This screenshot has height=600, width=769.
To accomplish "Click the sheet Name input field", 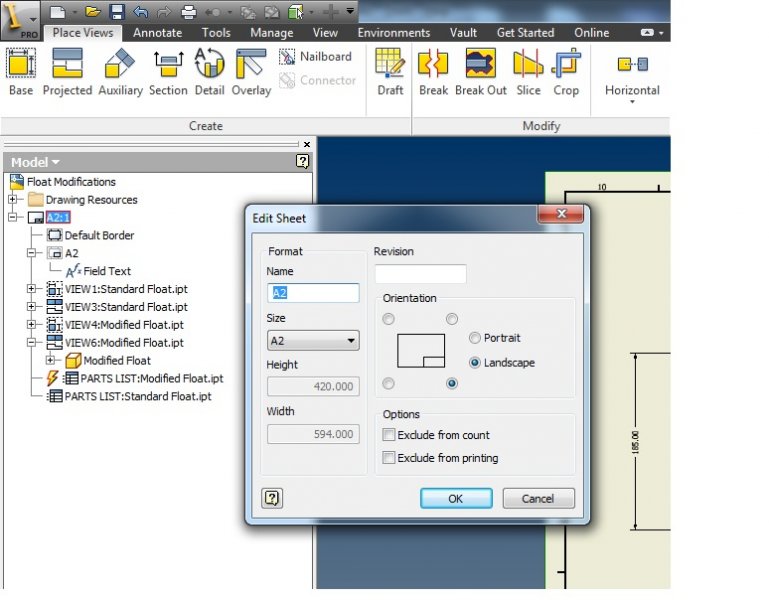I will coord(313,293).
